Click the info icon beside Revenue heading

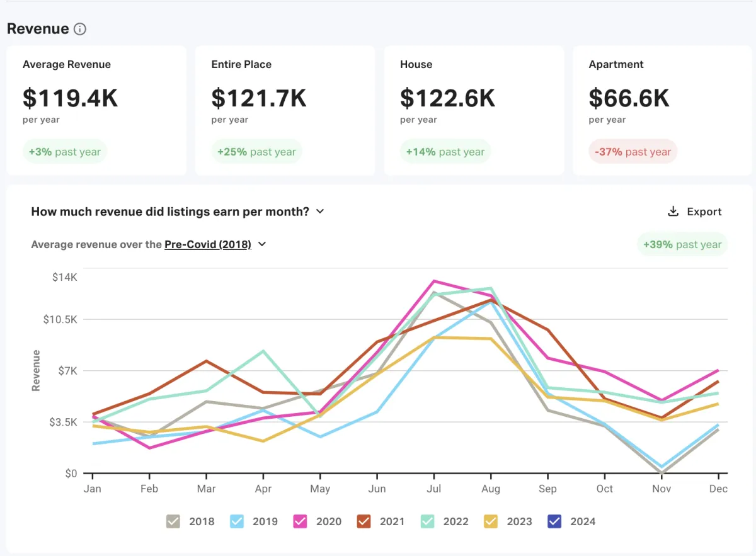(80, 29)
